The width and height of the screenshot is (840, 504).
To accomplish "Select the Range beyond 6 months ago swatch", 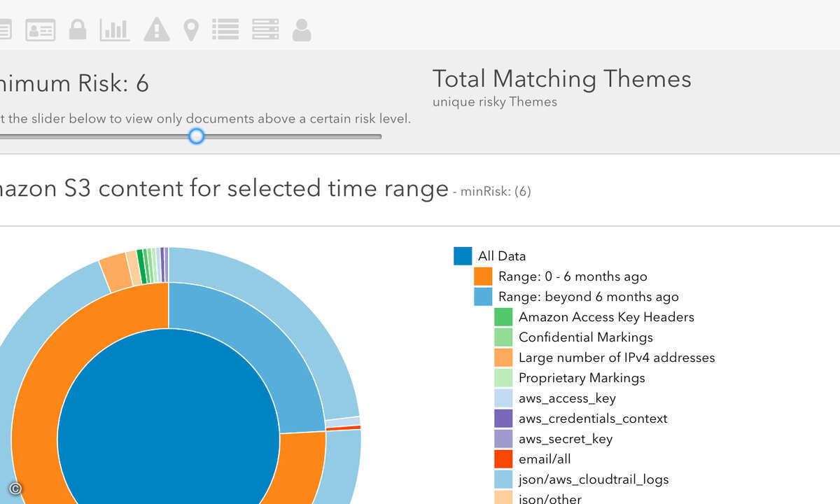I will [x=483, y=297].
